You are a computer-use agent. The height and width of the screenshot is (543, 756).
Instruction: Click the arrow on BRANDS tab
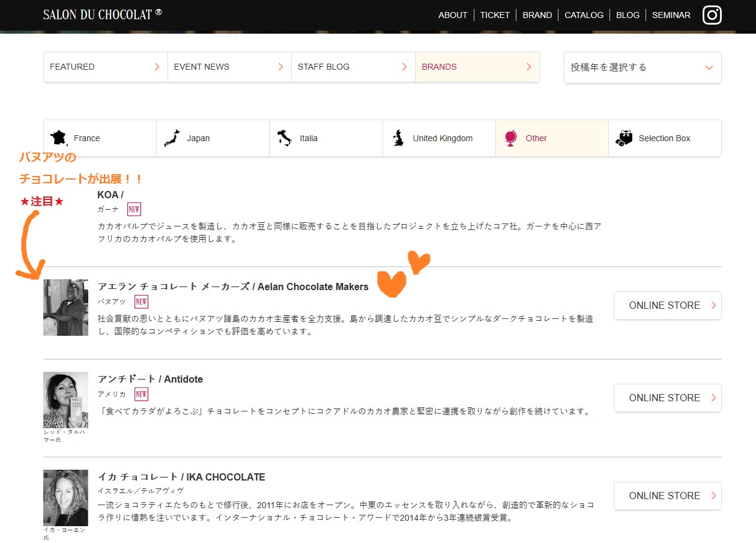pyautogui.click(x=528, y=67)
